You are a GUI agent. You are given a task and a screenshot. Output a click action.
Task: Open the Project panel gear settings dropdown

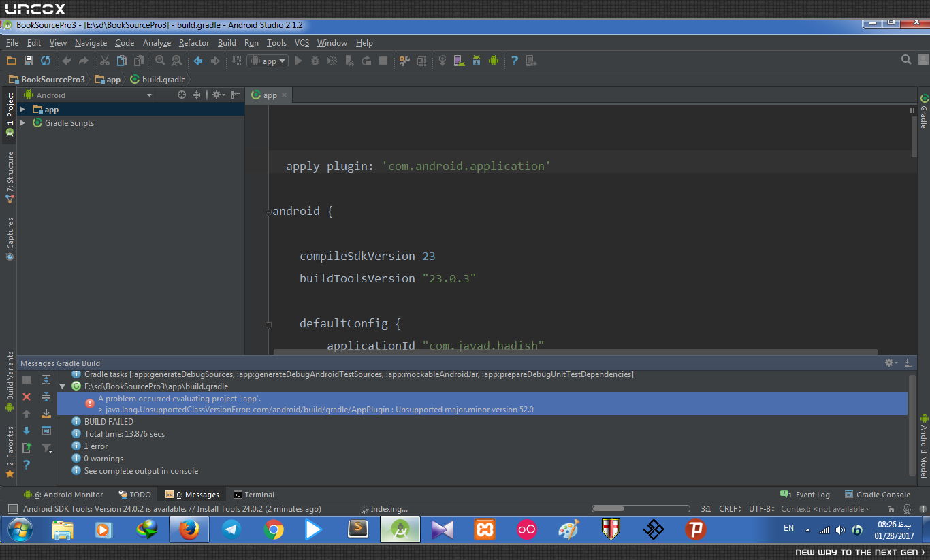click(218, 95)
